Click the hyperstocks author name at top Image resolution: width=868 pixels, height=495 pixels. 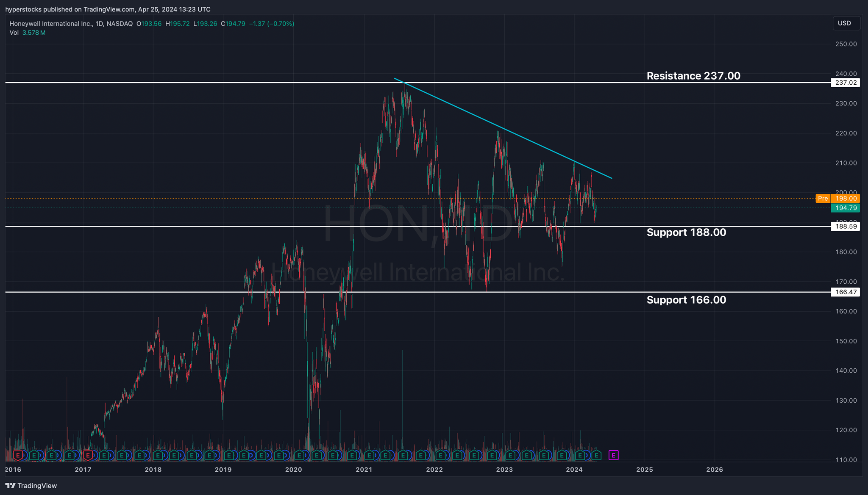click(23, 9)
